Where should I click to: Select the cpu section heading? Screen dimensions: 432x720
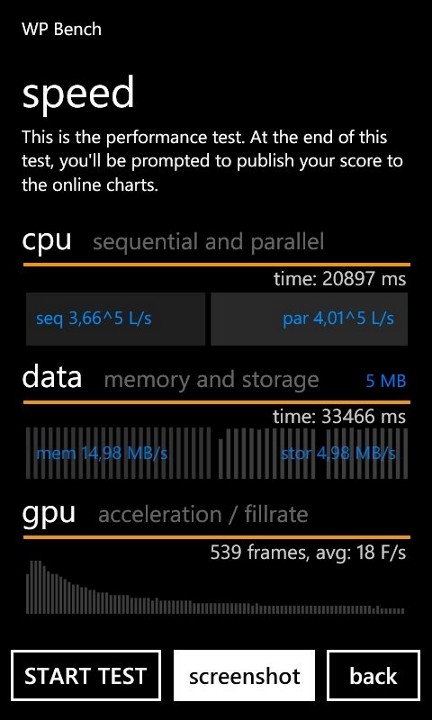pyautogui.click(x=46, y=240)
